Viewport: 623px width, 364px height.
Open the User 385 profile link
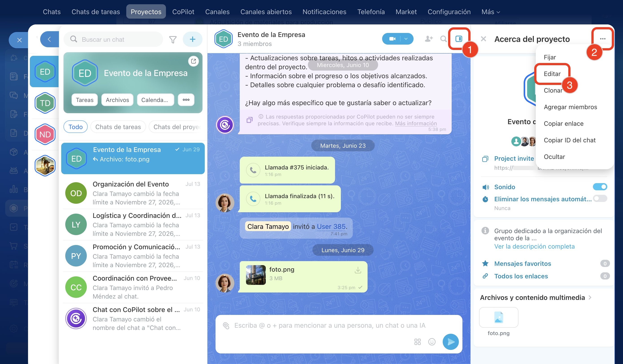pos(331,227)
